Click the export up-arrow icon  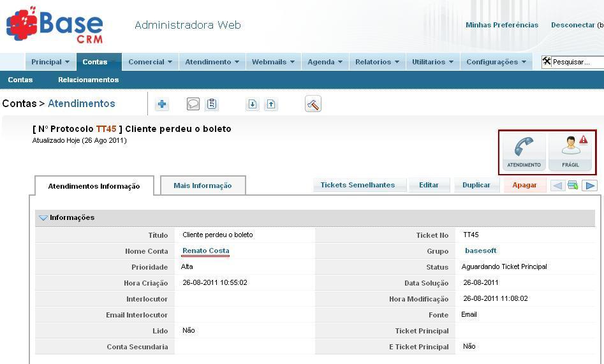tap(271, 105)
